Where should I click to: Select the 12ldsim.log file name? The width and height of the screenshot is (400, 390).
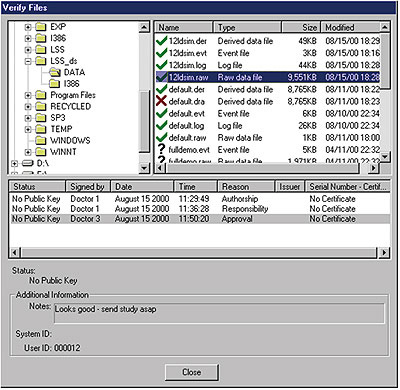click(187, 65)
